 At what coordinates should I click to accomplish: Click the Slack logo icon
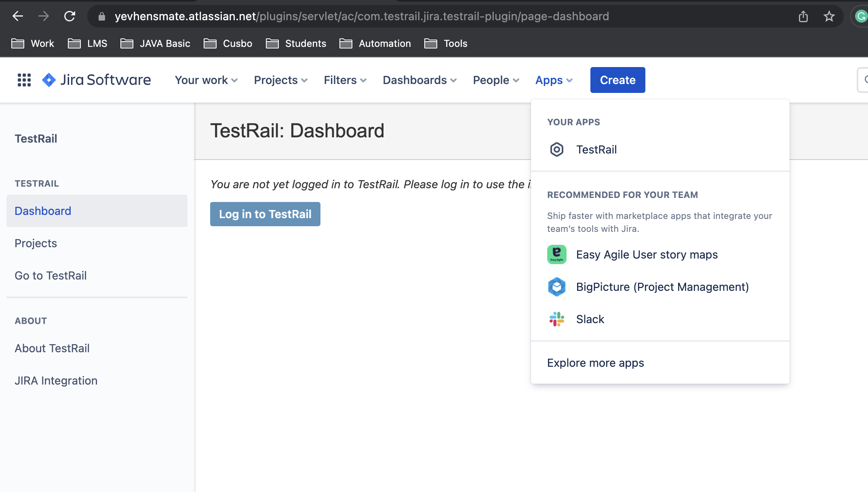[557, 319]
